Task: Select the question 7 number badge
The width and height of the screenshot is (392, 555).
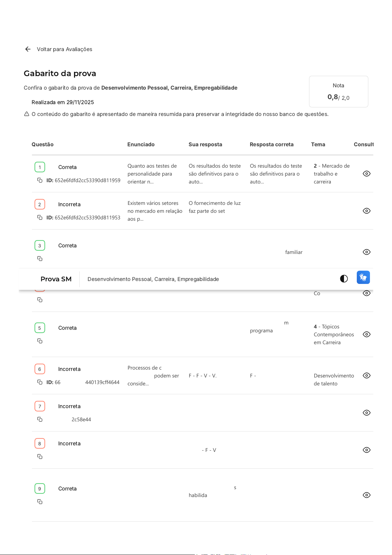Action: click(40, 406)
